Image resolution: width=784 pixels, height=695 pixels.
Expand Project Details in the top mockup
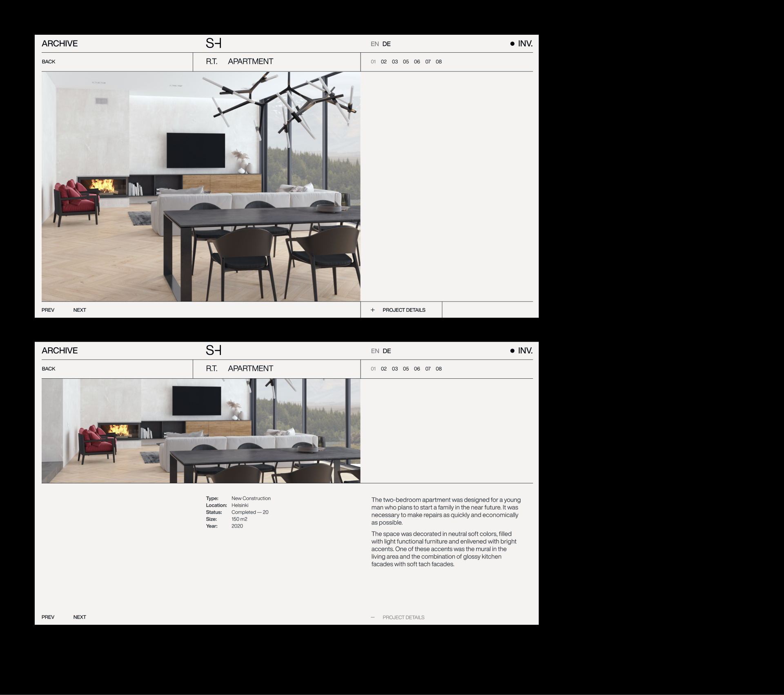(403, 310)
